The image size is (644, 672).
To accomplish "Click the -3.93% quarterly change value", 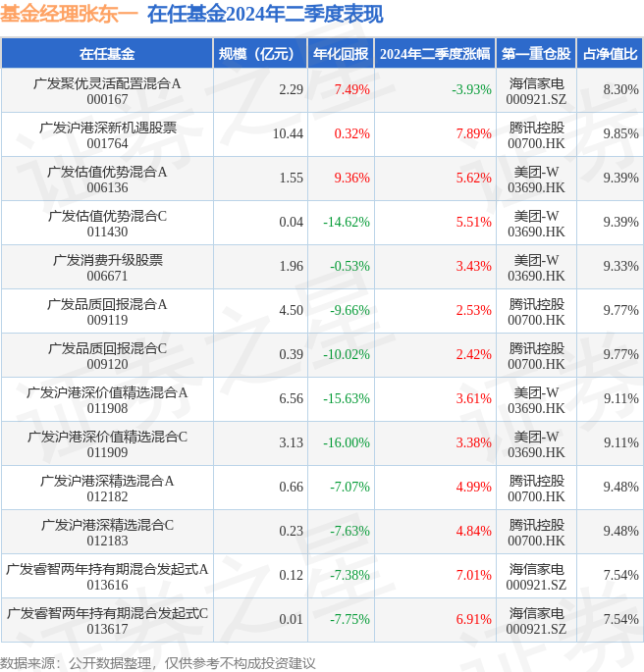I will [471, 89].
